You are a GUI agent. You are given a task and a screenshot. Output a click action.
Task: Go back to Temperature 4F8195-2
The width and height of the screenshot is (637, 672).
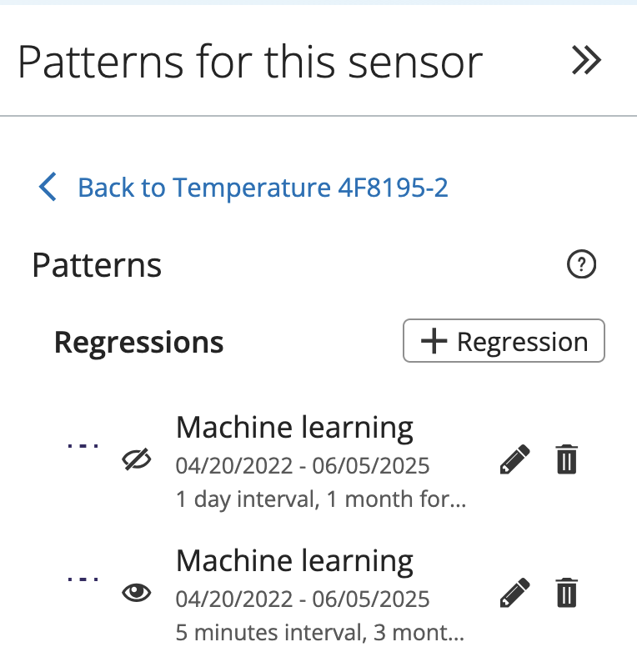click(x=263, y=188)
